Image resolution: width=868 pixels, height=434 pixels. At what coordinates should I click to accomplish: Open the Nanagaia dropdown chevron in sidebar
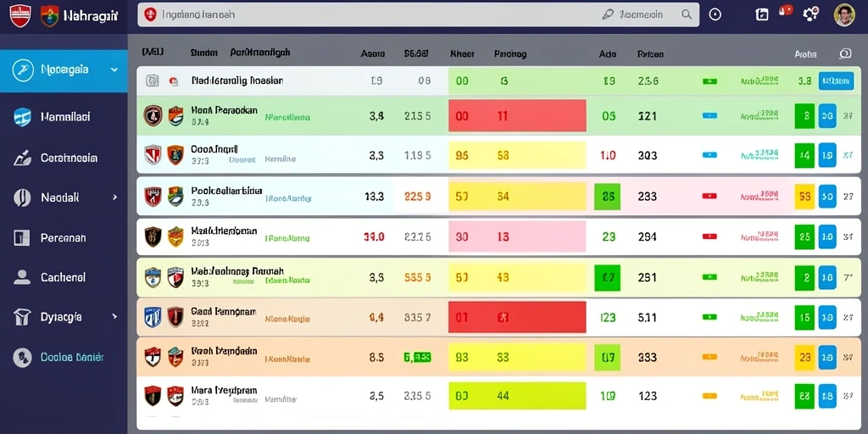(x=114, y=70)
